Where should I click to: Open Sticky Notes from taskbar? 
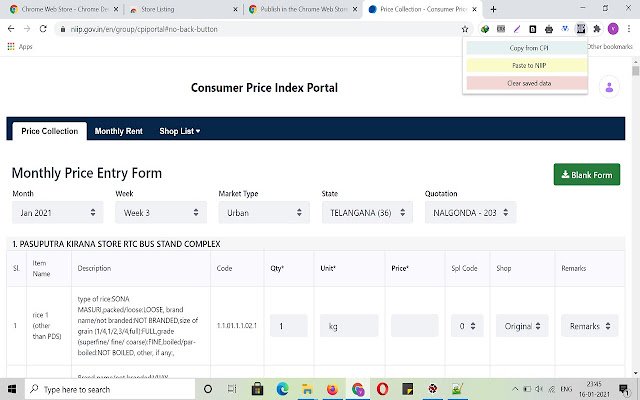[407, 389]
